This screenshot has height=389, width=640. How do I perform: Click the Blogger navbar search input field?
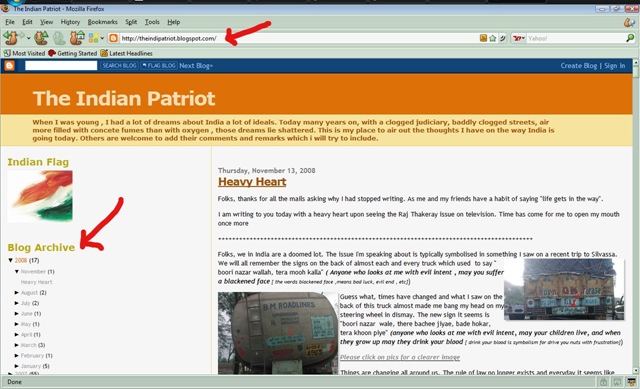(x=61, y=65)
